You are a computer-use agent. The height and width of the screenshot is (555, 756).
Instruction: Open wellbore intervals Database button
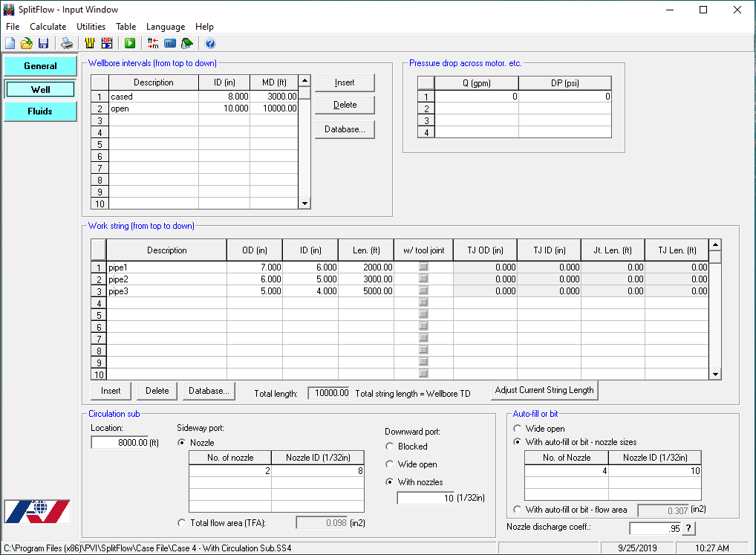click(x=345, y=129)
